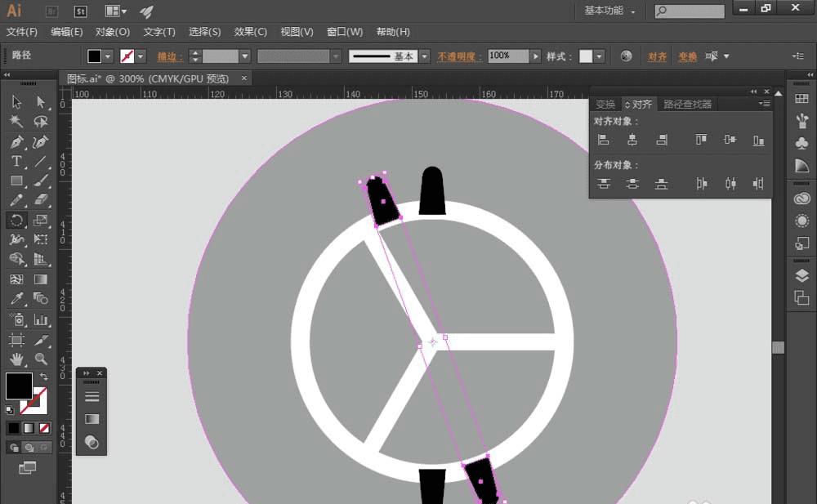Swap fill and stroke colors
This screenshot has height=504, width=817.
point(44,377)
